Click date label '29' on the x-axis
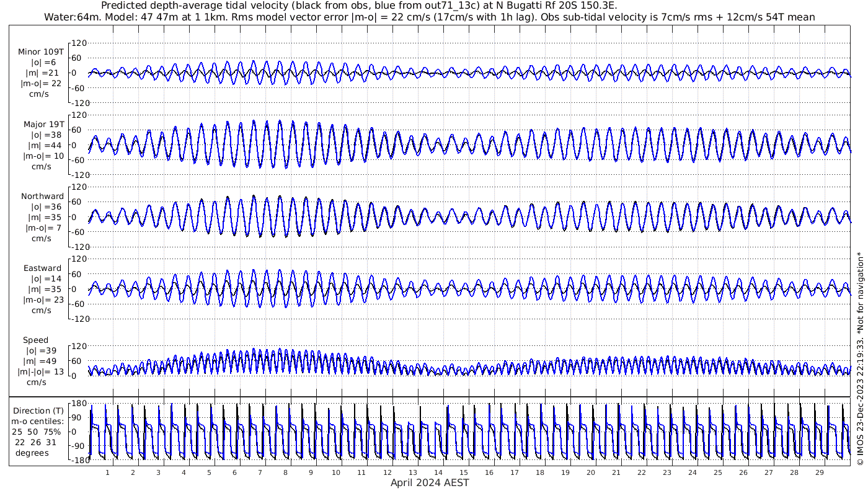868x496 pixels. point(819,473)
